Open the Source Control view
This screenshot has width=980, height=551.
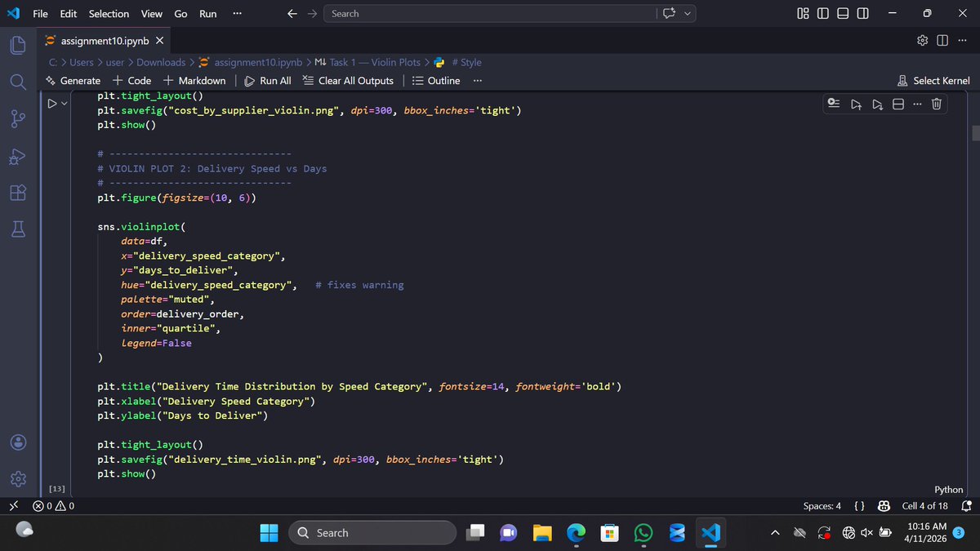pos(18,120)
